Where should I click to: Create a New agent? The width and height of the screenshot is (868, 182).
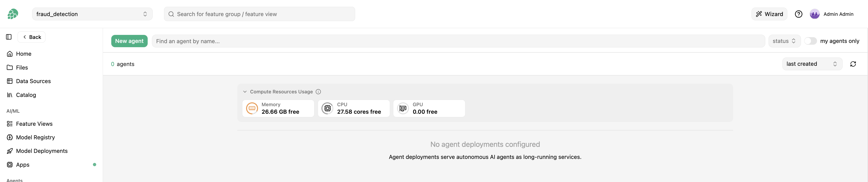[x=129, y=41]
